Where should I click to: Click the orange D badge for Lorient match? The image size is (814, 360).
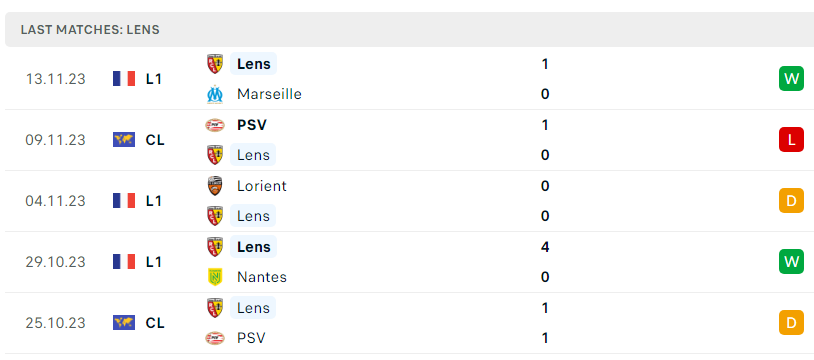click(x=791, y=201)
